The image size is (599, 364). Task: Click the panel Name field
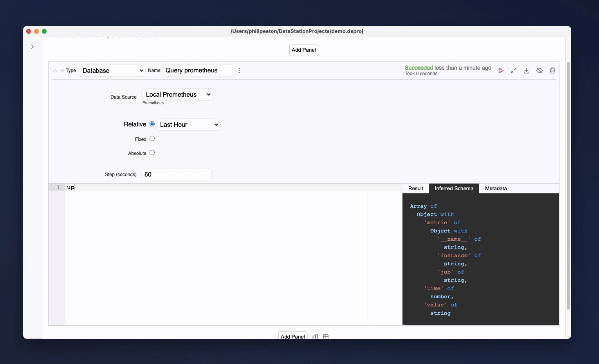(198, 70)
